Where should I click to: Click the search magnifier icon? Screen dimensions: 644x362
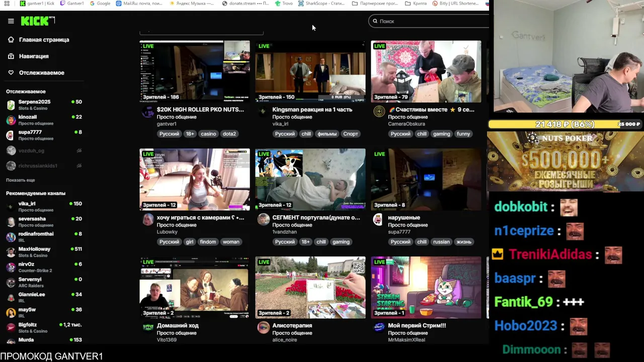click(x=375, y=21)
